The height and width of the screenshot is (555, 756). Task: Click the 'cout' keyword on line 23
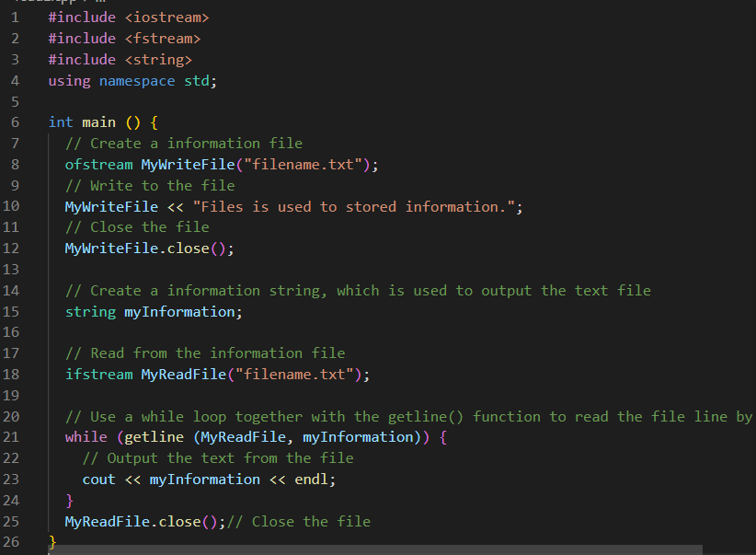[98, 480]
